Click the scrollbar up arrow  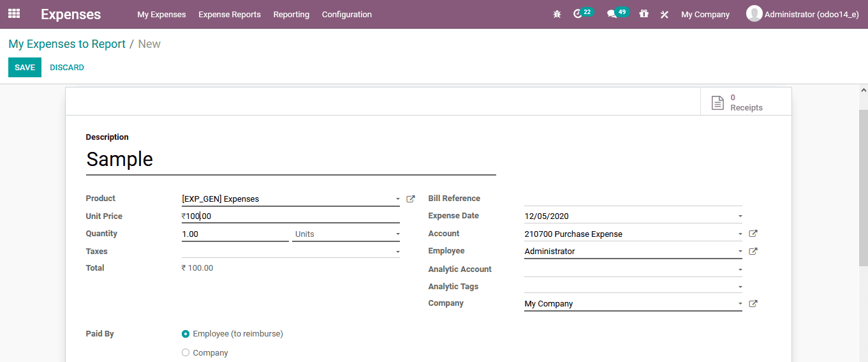pyautogui.click(x=864, y=91)
